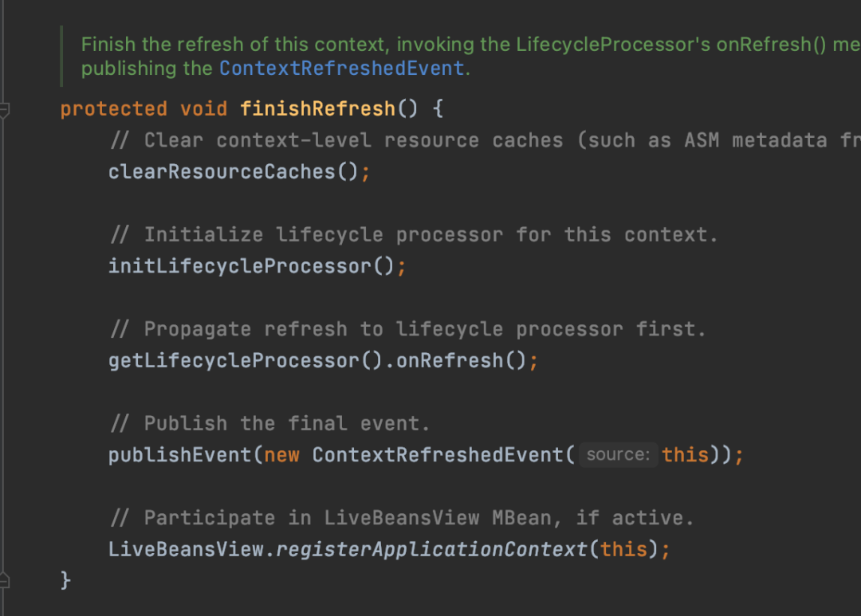Click ContextRefreshedEvent in the constructor call

pos(438,455)
